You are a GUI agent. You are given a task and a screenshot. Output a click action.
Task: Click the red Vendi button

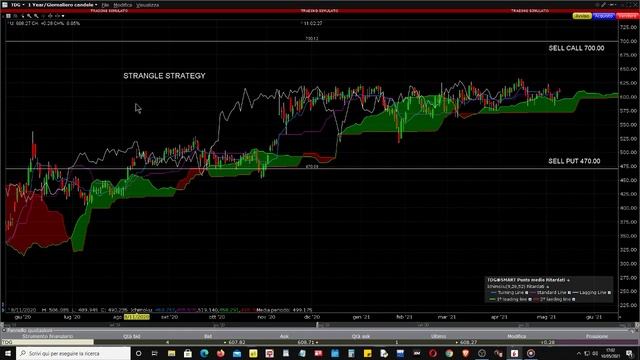(x=627, y=16)
